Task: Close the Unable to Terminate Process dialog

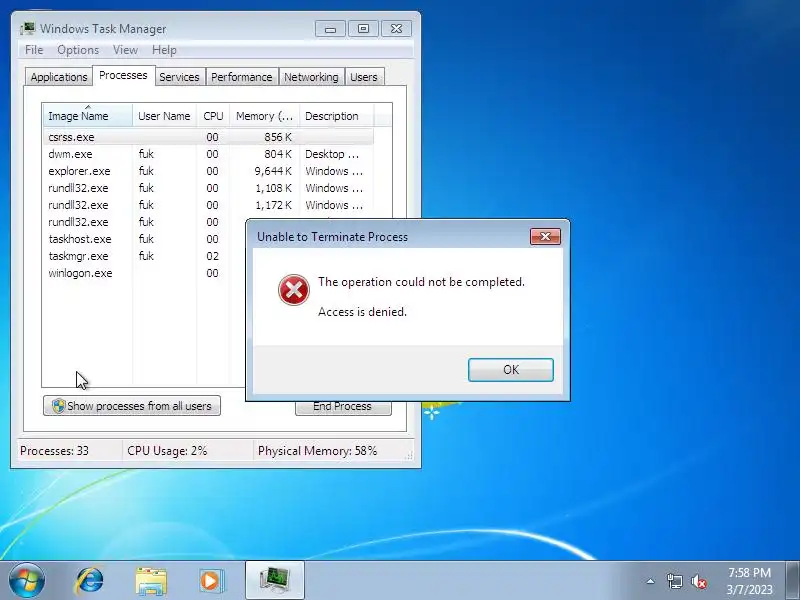Action: tap(545, 237)
